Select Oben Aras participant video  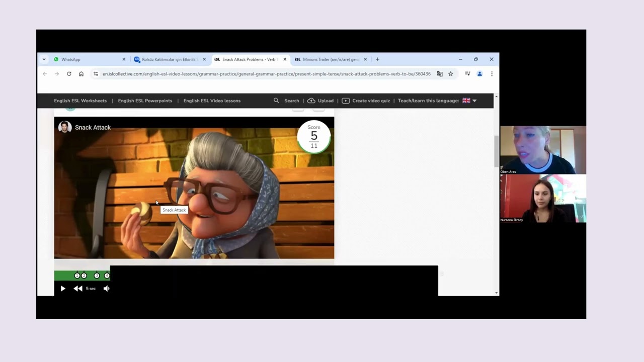coord(543,150)
